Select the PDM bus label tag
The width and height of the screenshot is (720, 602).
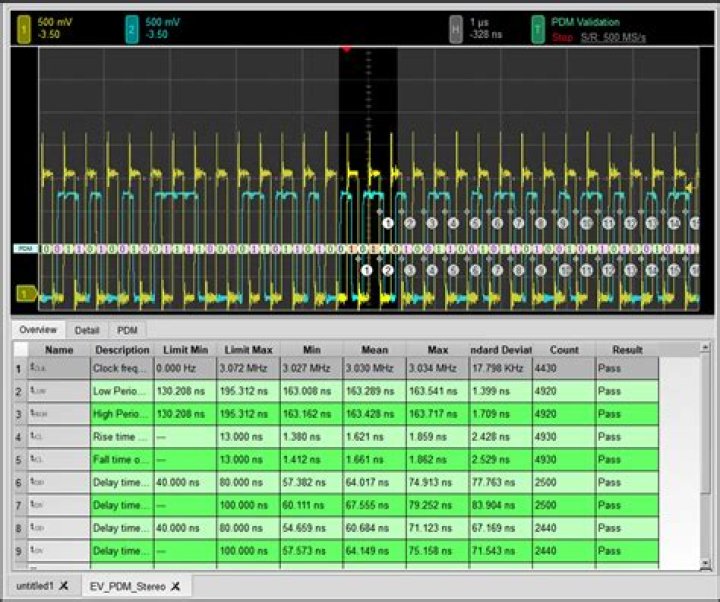pyautogui.click(x=26, y=248)
